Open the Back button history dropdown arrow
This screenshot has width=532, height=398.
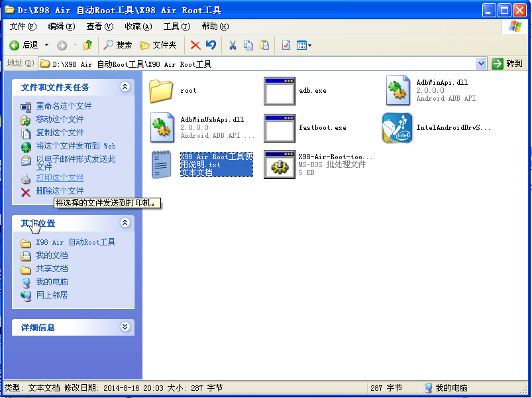pos(47,45)
